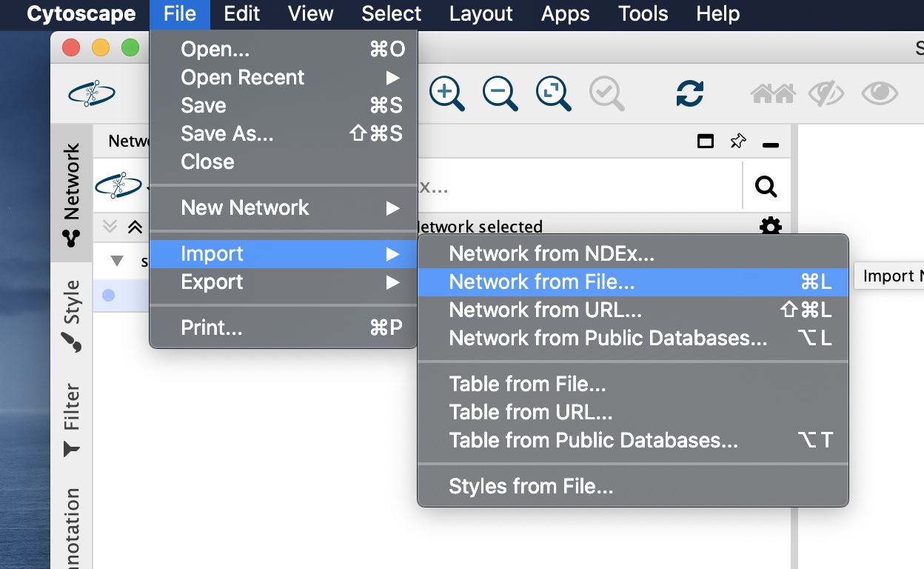Click the Cytoscape session logo toolbar icon

coord(91,94)
